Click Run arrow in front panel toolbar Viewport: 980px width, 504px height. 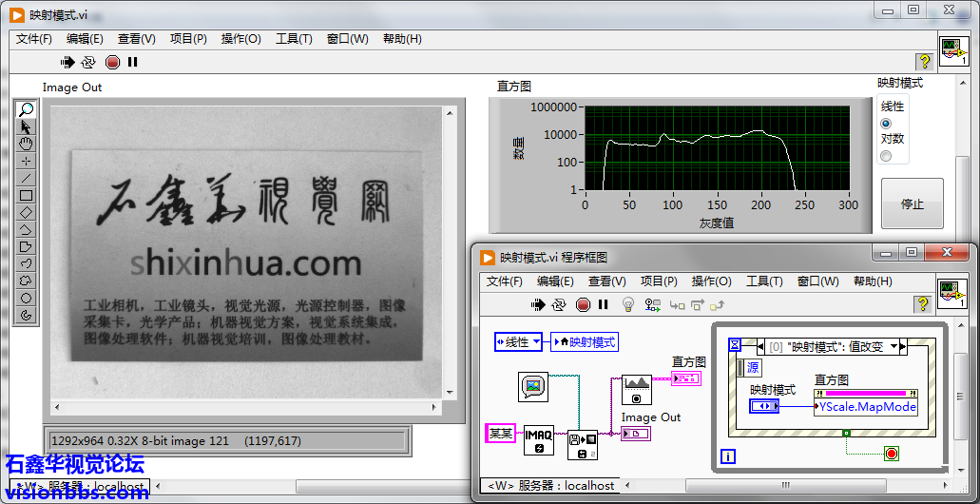(67, 62)
